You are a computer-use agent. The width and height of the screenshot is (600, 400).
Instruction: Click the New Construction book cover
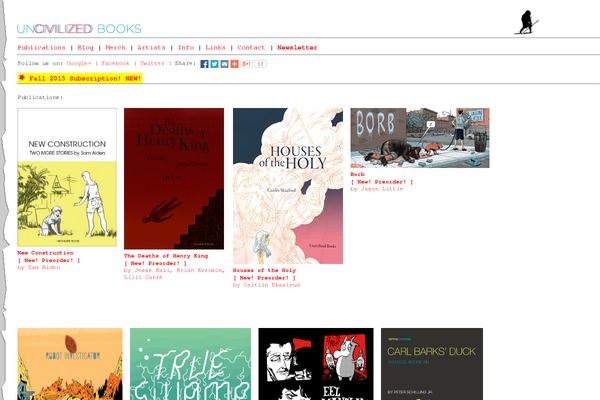(67, 177)
